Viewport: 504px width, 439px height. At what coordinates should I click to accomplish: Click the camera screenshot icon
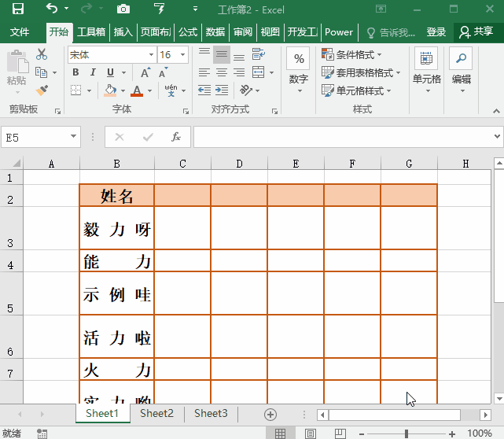coord(123,9)
